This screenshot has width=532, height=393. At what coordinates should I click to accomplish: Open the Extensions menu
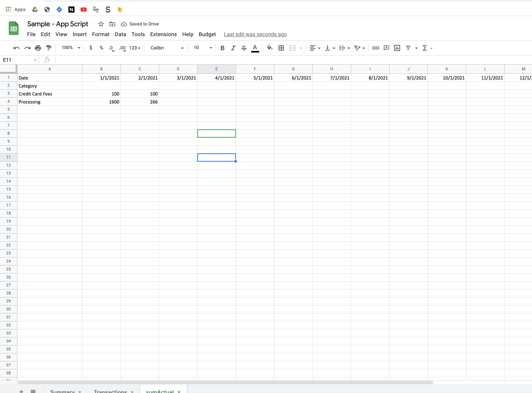163,34
